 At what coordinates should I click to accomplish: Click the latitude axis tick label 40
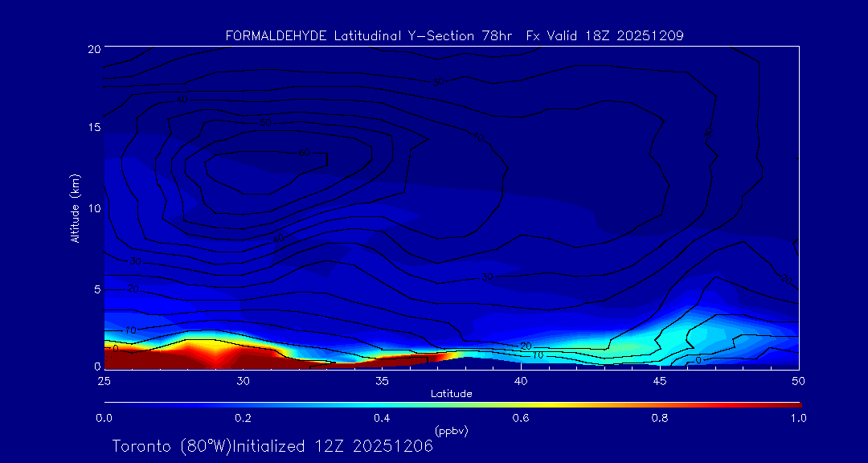click(x=521, y=381)
